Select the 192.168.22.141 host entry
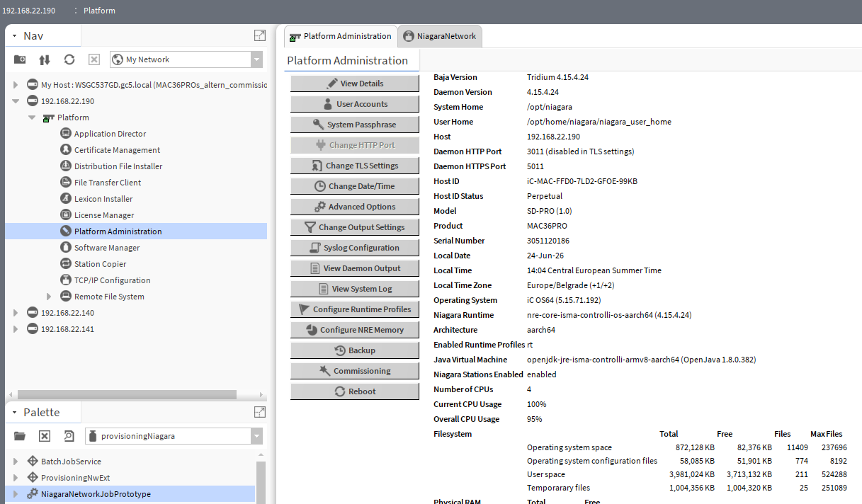 (x=67, y=329)
